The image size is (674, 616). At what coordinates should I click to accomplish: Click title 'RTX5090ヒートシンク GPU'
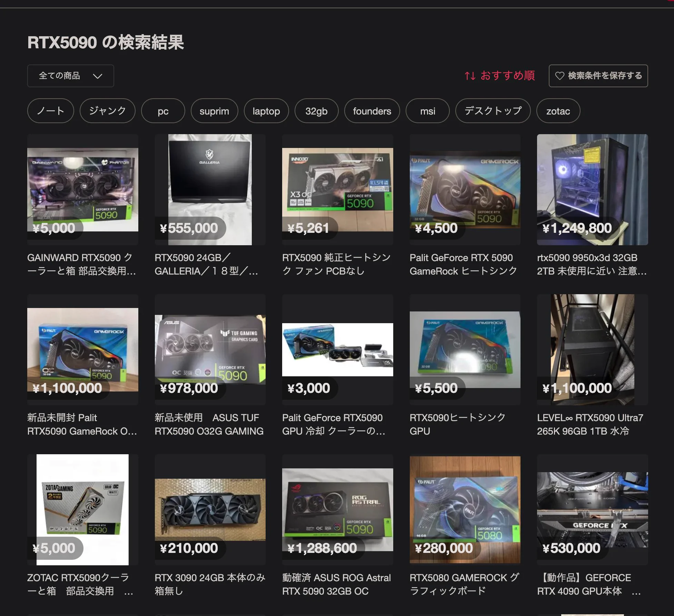tap(457, 424)
